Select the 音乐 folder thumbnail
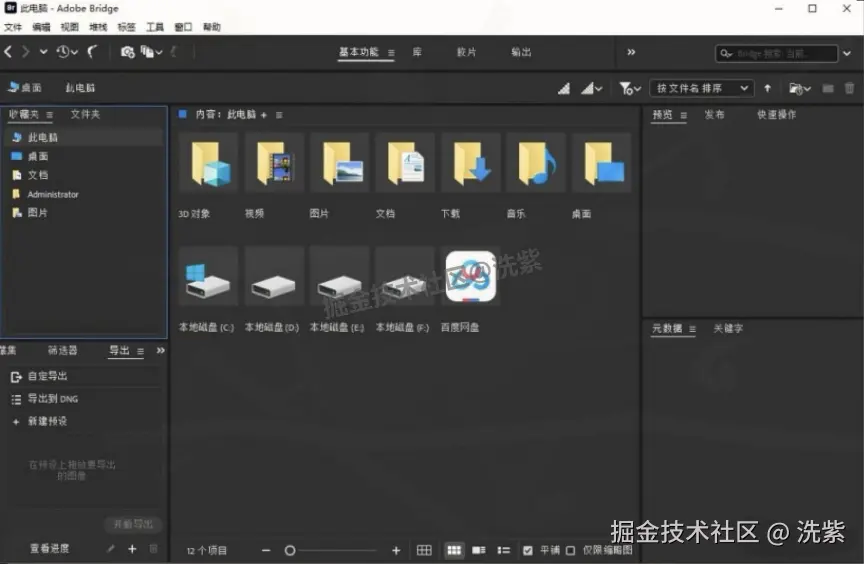Viewport: 864px width, 564px height. [536, 162]
